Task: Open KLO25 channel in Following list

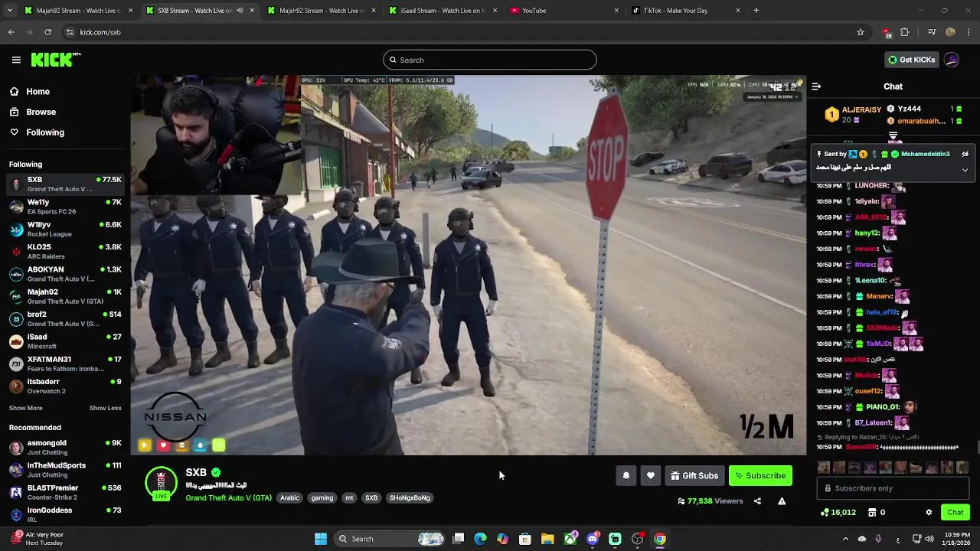Action: pyautogui.click(x=65, y=252)
